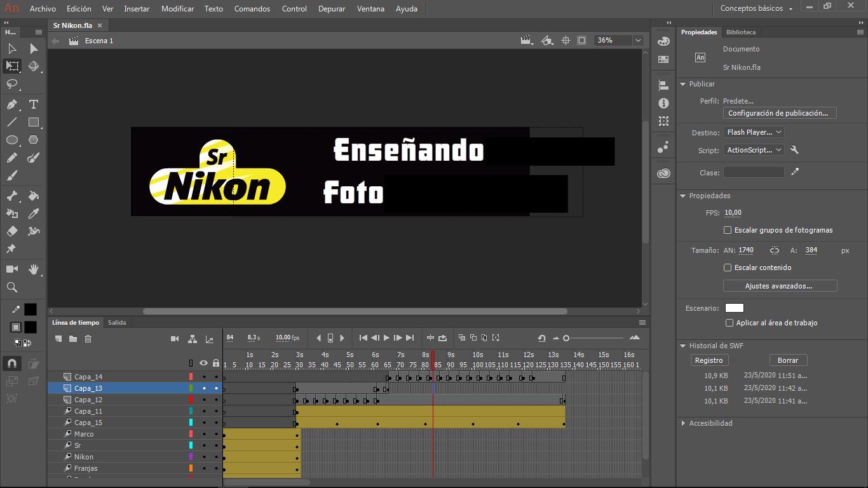Image resolution: width=868 pixels, height=488 pixels.
Task: Open the CC Libraries panel icon
Action: [x=663, y=173]
